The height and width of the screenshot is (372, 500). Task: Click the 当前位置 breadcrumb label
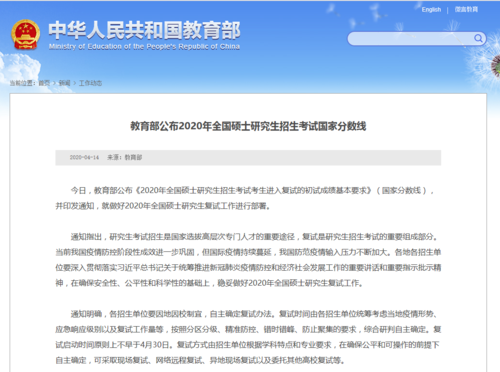coord(23,83)
